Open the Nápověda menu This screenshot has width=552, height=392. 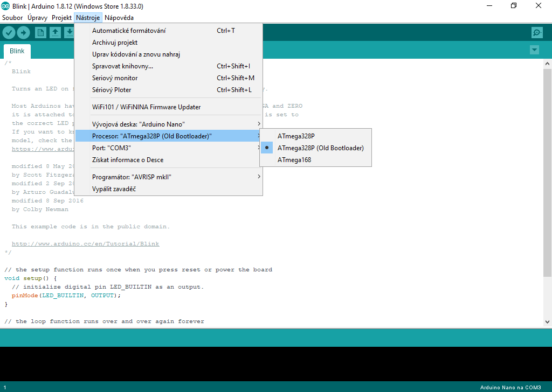tap(119, 18)
